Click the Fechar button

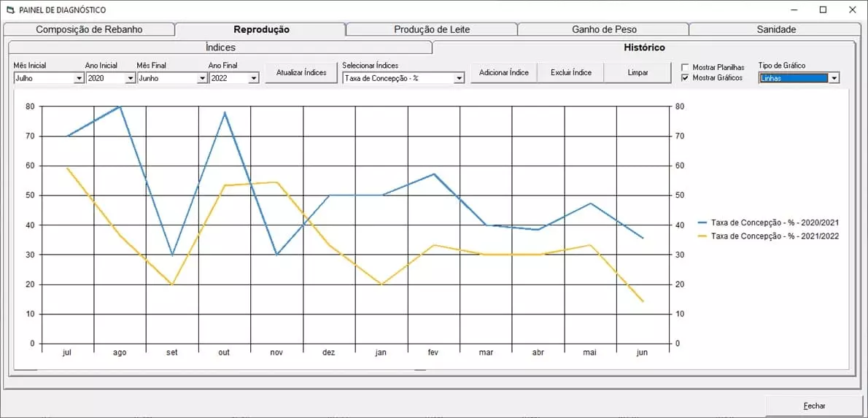coord(814,406)
